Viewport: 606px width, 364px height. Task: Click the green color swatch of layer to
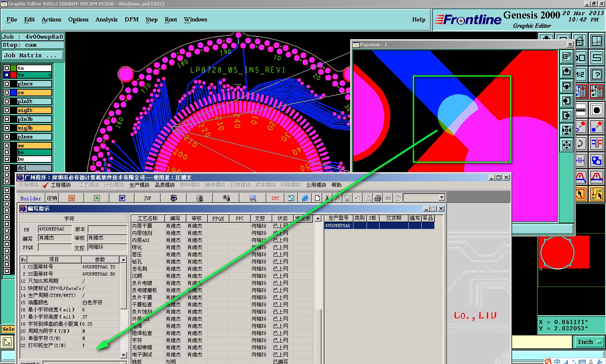click(x=13, y=68)
